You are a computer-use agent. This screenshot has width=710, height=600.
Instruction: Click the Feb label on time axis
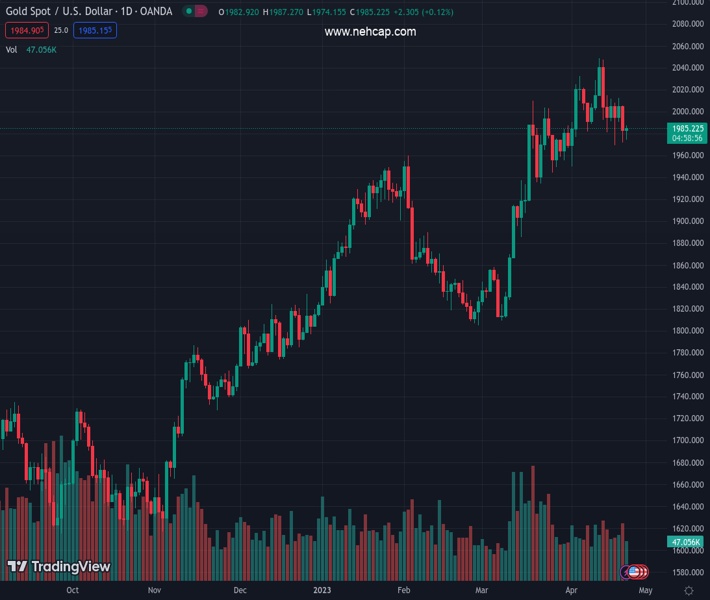pyautogui.click(x=404, y=590)
